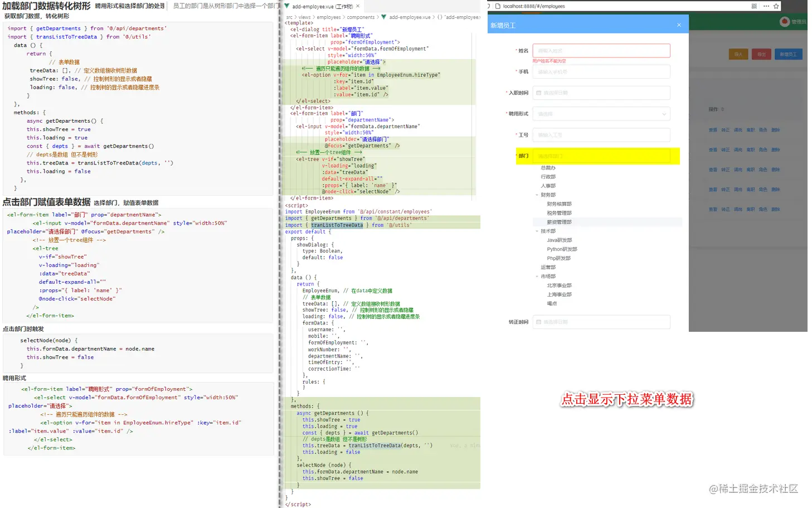Click the red 导出 button
This screenshot has width=812, height=508.
tap(761, 54)
